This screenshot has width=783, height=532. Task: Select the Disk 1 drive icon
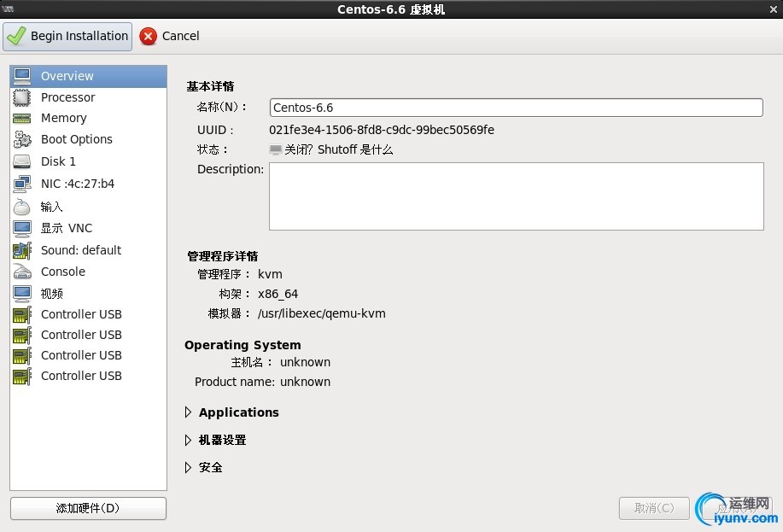pos(22,161)
